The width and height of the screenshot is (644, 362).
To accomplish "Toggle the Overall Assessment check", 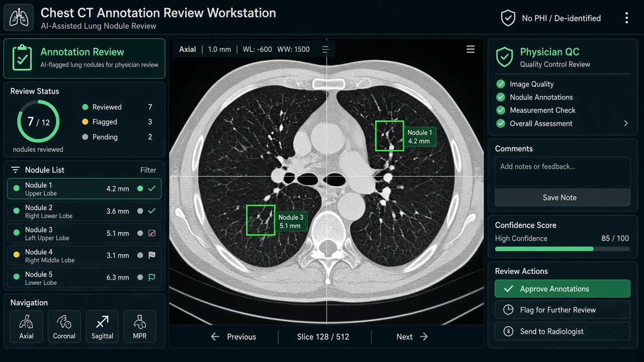I will coord(501,123).
